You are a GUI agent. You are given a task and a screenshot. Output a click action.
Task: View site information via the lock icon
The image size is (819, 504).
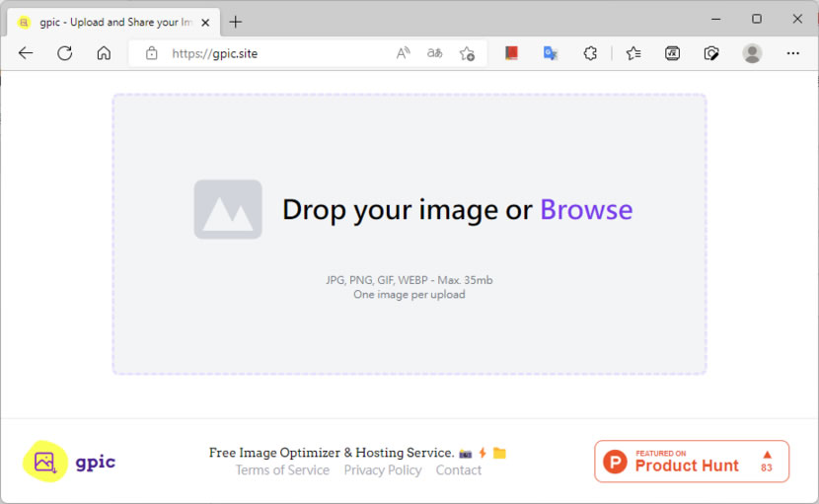click(x=151, y=53)
